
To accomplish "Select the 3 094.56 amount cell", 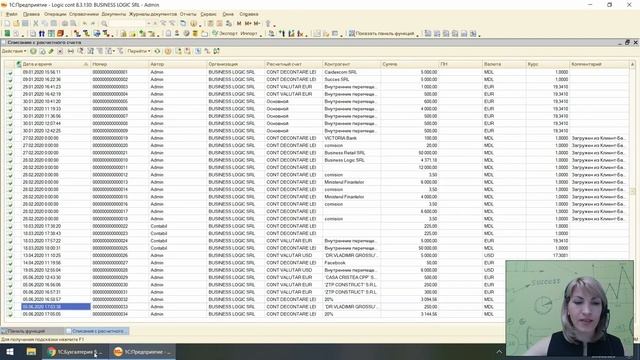I will (x=410, y=299).
